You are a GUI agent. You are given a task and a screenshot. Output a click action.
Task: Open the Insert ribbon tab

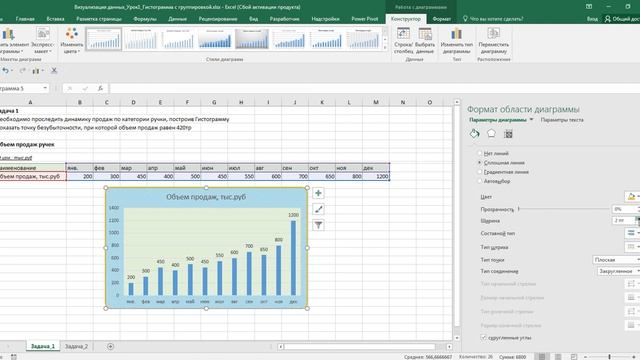[55, 19]
